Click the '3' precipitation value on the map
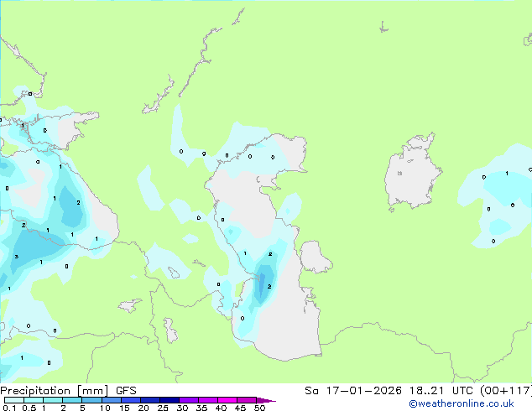This screenshot has width=532, height=411. click(x=17, y=257)
